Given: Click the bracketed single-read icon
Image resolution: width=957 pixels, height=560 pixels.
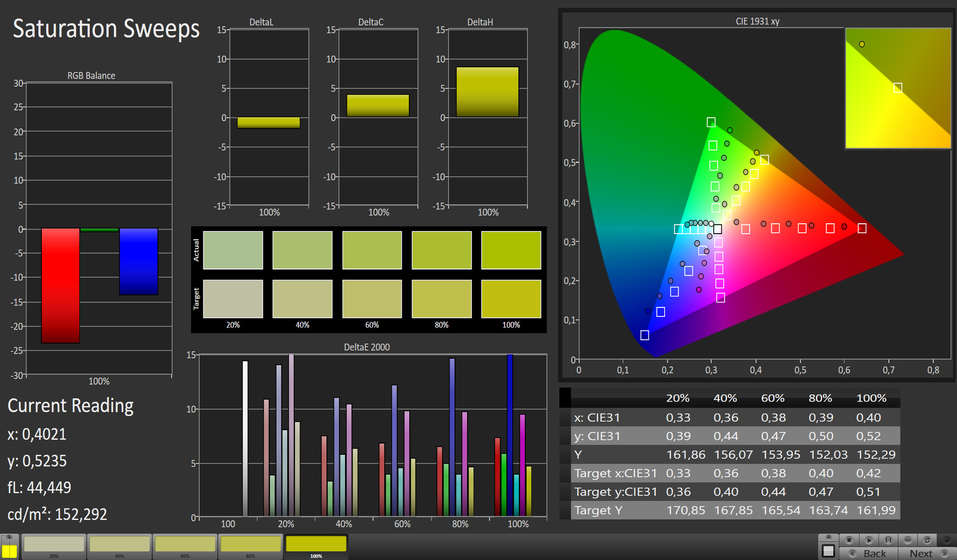Looking at the screenshot, I should [x=888, y=540].
